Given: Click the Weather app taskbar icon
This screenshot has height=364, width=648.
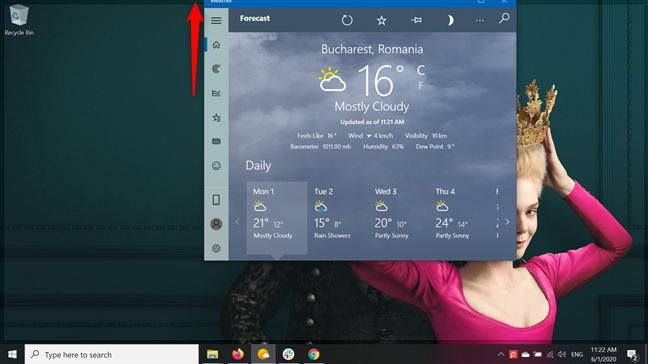Looking at the screenshot, I should tap(263, 354).
